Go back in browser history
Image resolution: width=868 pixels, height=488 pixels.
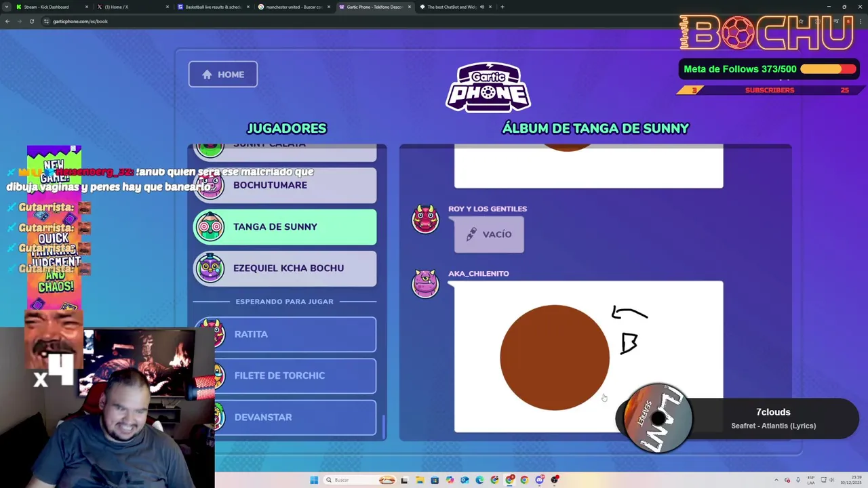(7, 21)
